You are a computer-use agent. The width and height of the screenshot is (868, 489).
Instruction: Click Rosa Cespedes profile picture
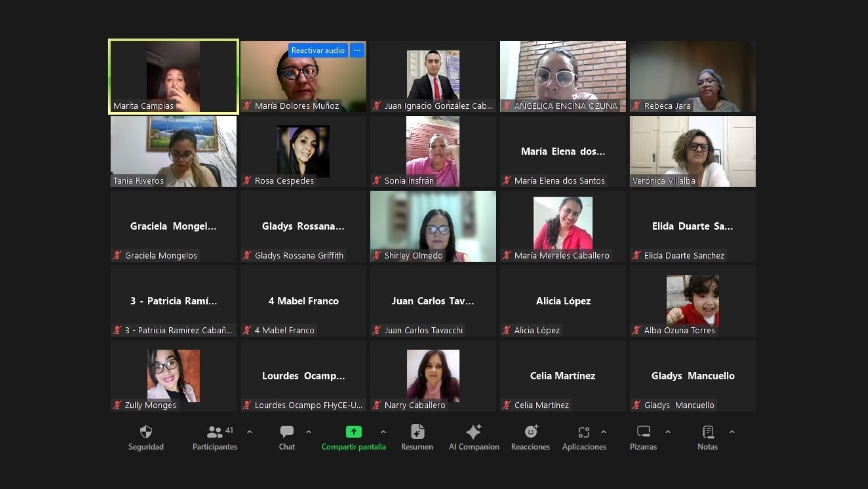[x=303, y=151]
